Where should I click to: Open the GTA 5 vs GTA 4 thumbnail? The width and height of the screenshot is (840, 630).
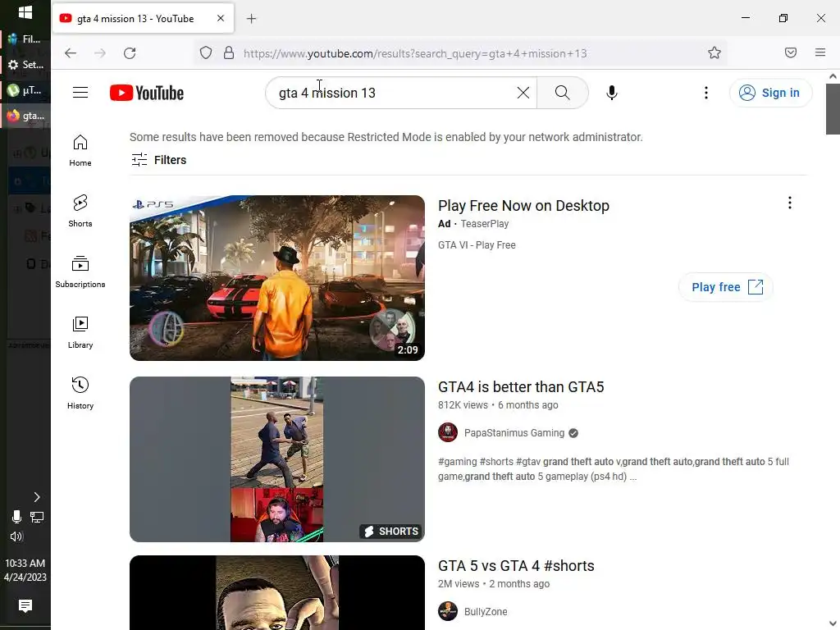tap(277, 592)
